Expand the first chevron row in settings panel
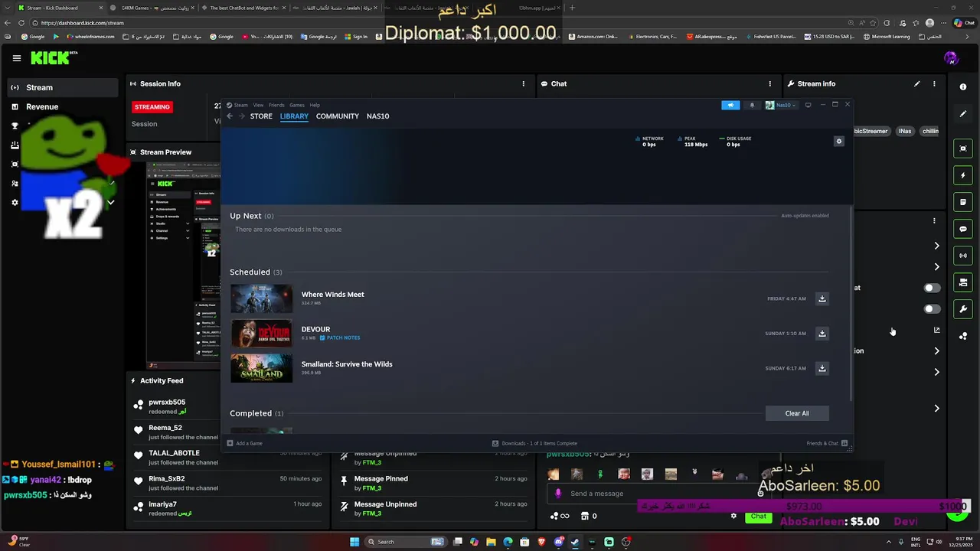Image resolution: width=980 pixels, height=551 pixels. click(x=936, y=246)
